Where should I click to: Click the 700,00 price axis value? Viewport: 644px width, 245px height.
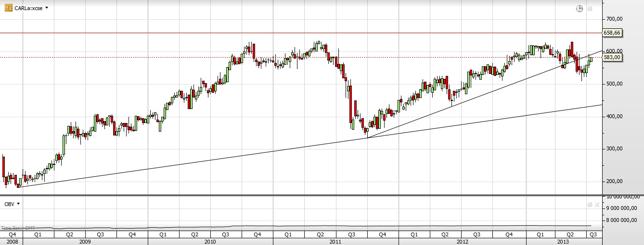coord(615,19)
